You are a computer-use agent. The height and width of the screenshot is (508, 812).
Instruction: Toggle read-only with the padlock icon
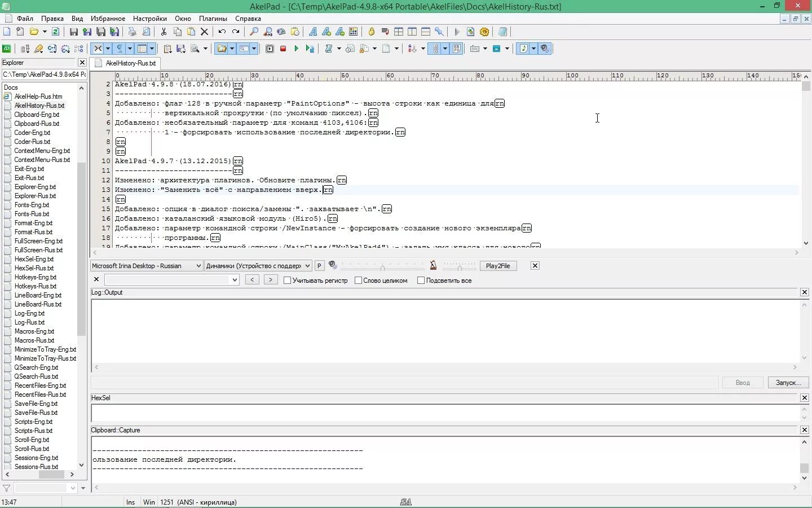point(372,32)
